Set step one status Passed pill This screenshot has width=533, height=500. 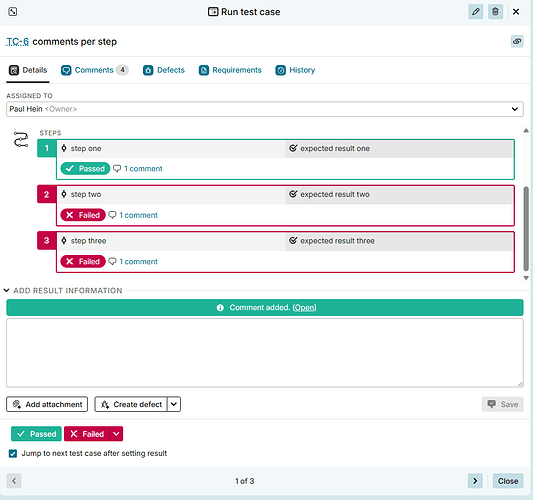[x=85, y=169]
